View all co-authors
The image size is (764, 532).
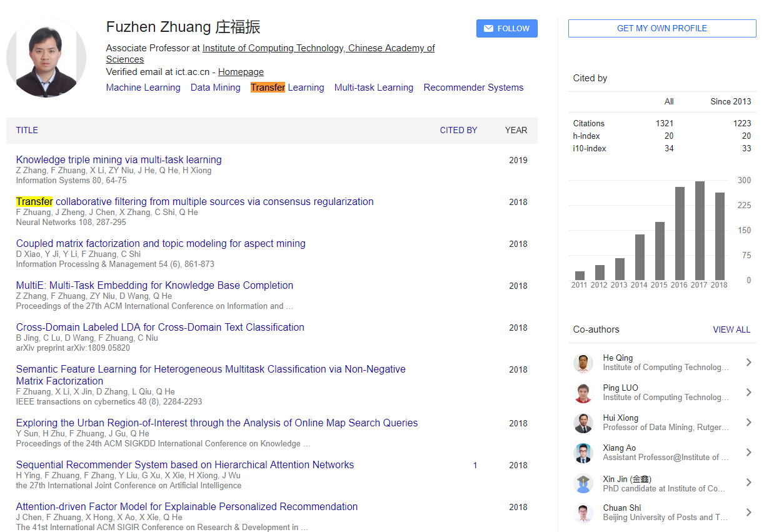point(731,329)
